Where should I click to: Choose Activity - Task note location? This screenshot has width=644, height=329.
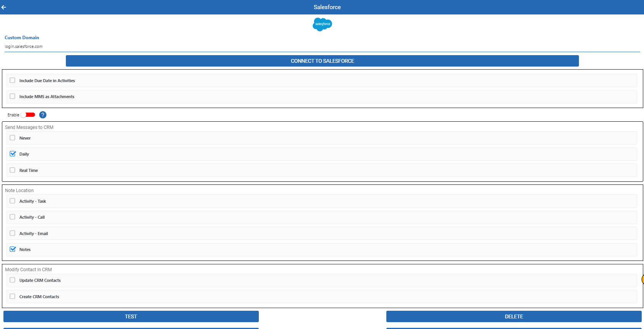pyautogui.click(x=13, y=201)
